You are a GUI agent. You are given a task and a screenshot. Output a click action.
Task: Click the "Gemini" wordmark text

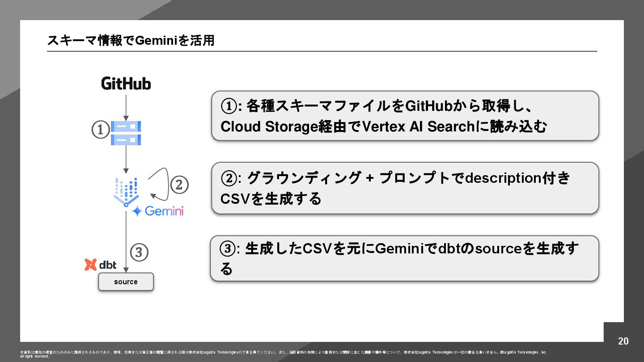[164, 211]
